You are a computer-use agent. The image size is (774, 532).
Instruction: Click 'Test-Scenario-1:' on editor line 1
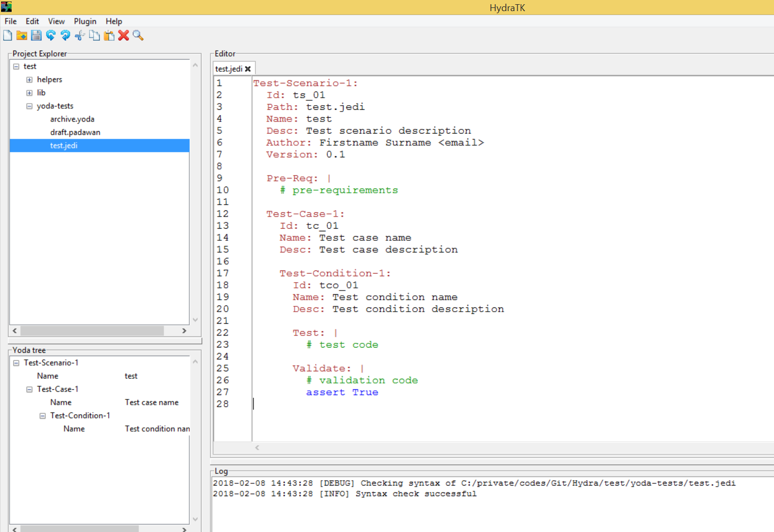[306, 83]
